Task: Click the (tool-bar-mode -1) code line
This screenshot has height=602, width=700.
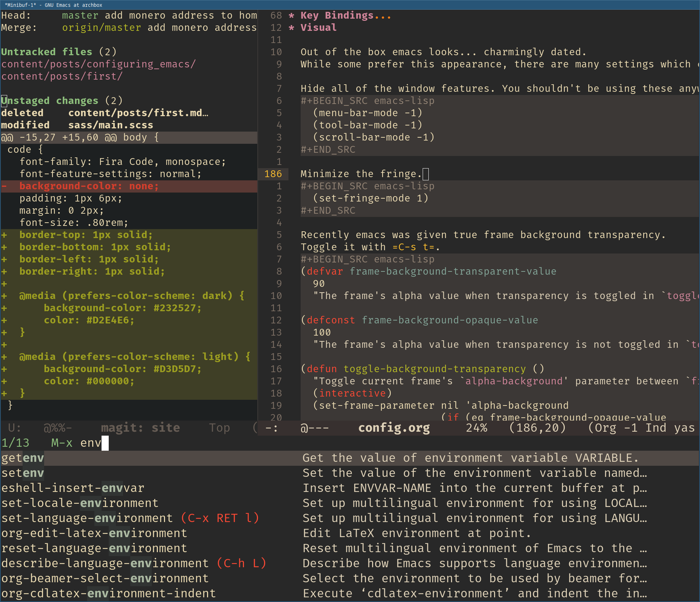Action: pos(368,125)
